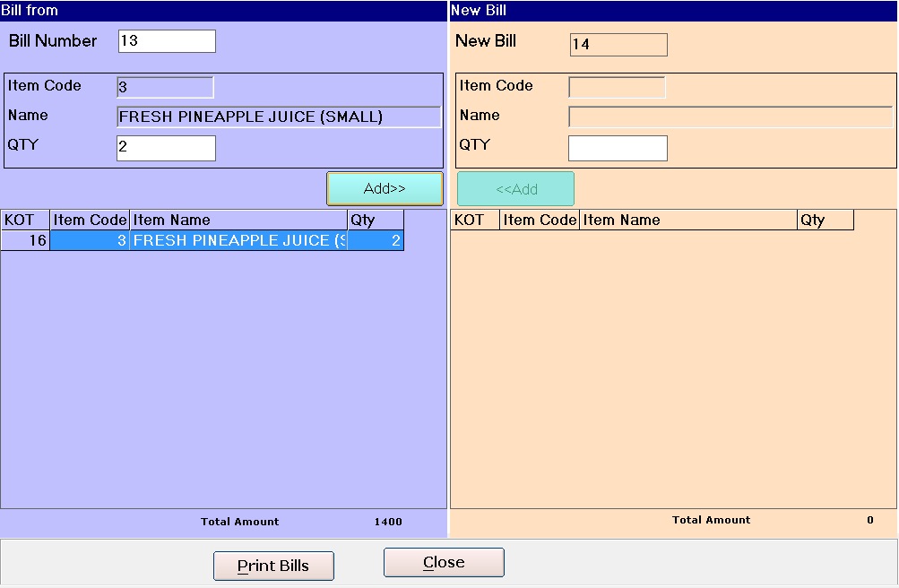Focus the Bill Number field showing 13

point(167,41)
